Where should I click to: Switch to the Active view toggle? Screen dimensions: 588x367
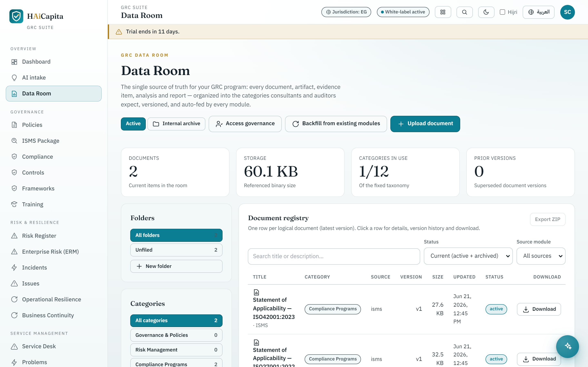tap(133, 124)
